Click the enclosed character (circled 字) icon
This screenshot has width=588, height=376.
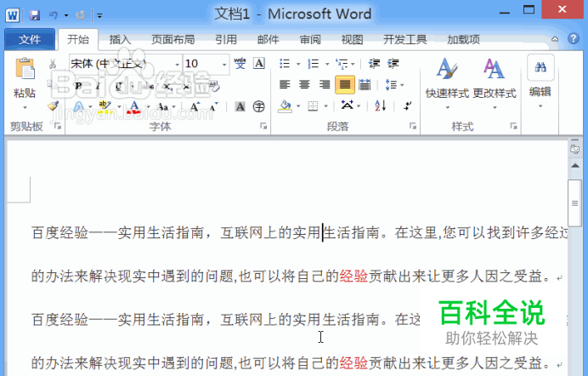259,107
